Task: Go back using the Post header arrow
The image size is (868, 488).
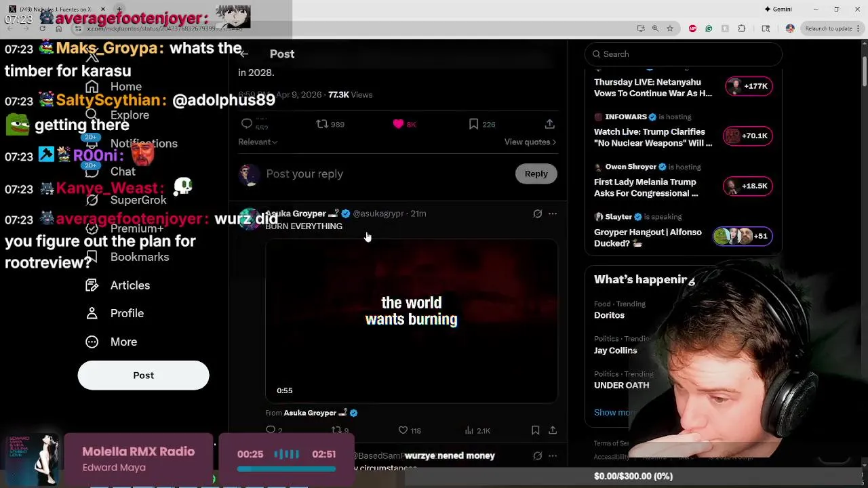Action: [244, 54]
